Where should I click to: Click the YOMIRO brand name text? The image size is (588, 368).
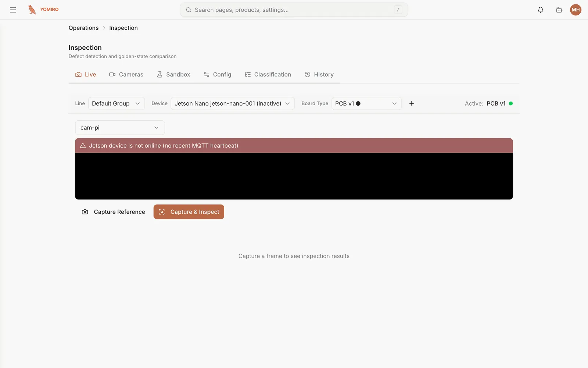(49, 10)
